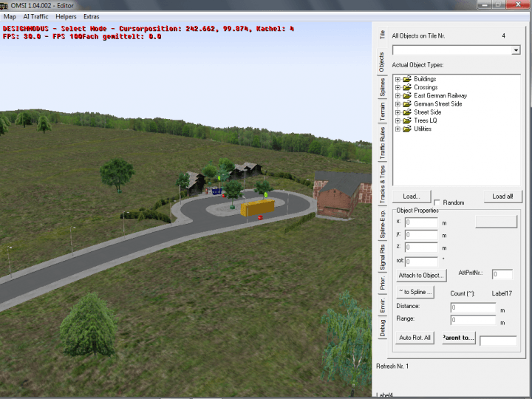Click the German Street Side folder icon

pos(407,104)
